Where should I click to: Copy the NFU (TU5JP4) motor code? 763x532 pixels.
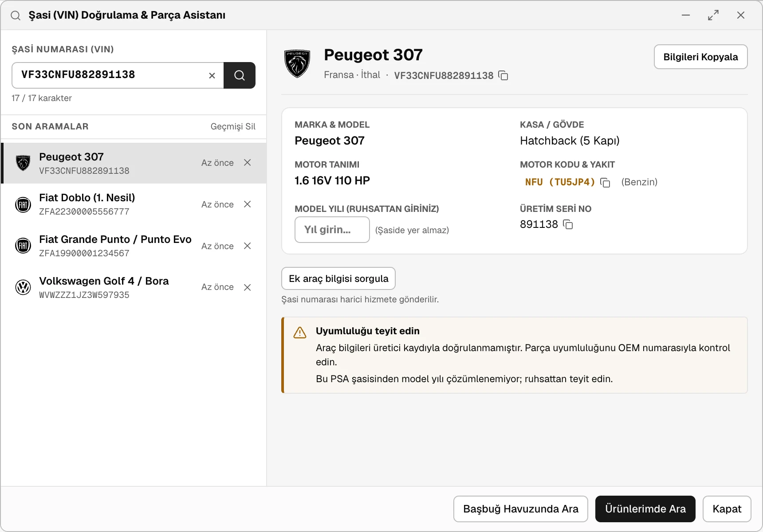605,182
